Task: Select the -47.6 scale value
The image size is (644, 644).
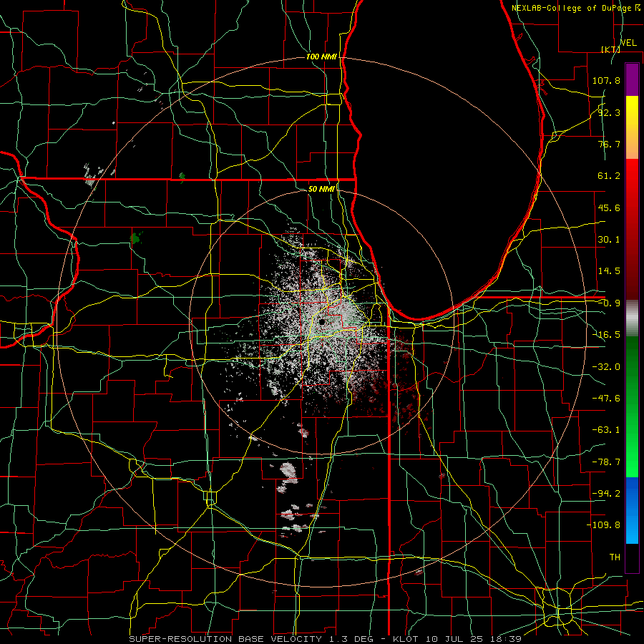Action: 606,399
